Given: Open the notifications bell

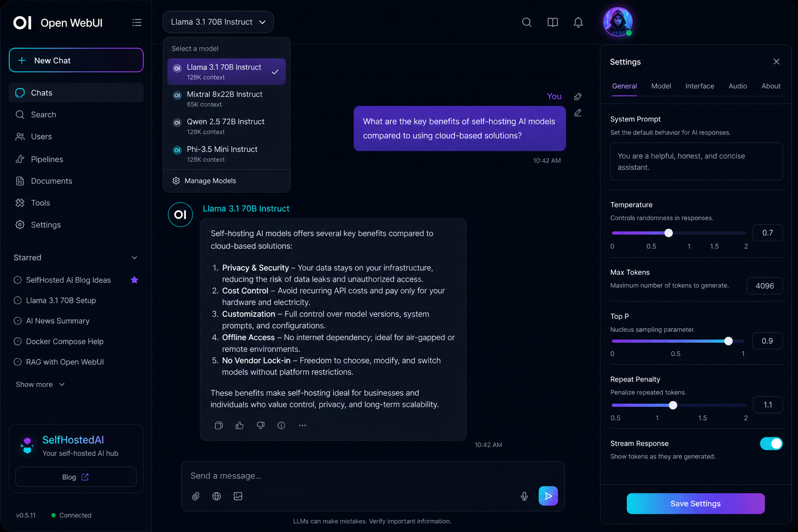Looking at the screenshot, I should (578, 22).
